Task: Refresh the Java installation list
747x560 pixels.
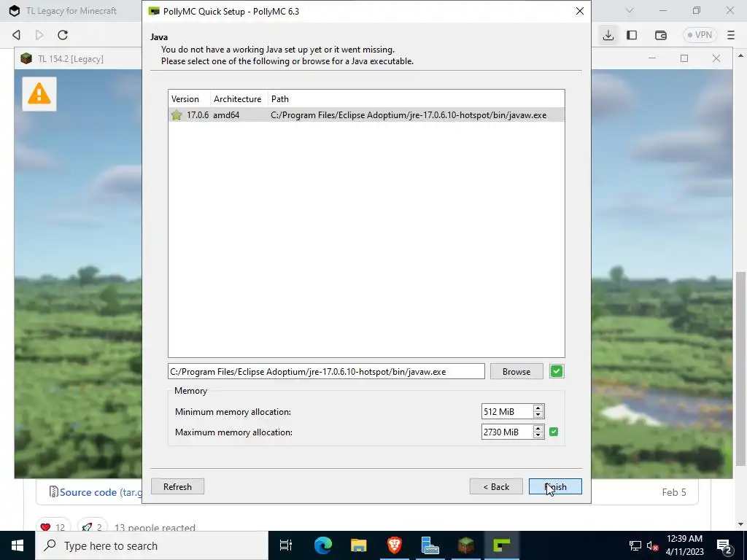Action: (x=177, y=486)
